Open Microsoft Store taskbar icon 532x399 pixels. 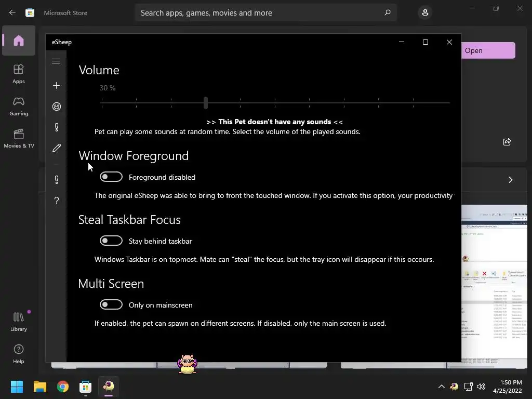click(86, 387)
